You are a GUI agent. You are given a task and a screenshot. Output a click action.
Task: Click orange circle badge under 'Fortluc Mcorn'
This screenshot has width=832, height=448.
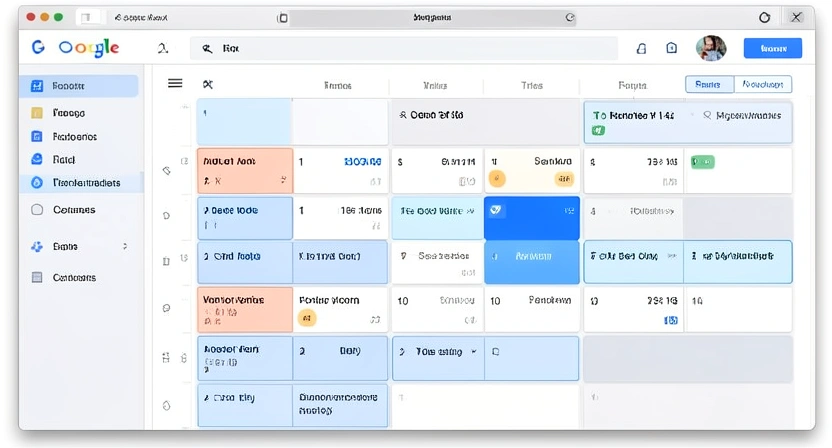[x=307, y=318]
